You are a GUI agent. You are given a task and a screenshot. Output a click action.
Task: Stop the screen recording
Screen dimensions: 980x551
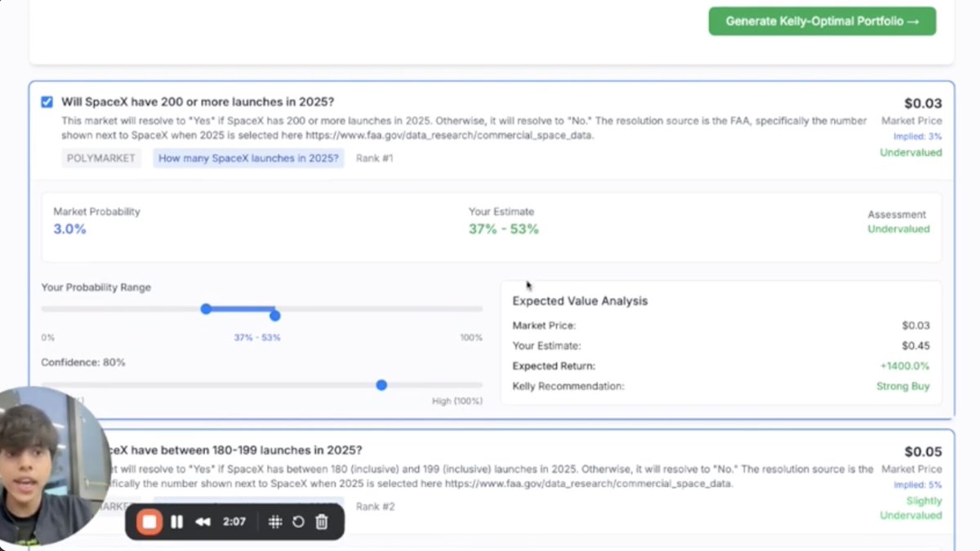click(x=149, y=522)
